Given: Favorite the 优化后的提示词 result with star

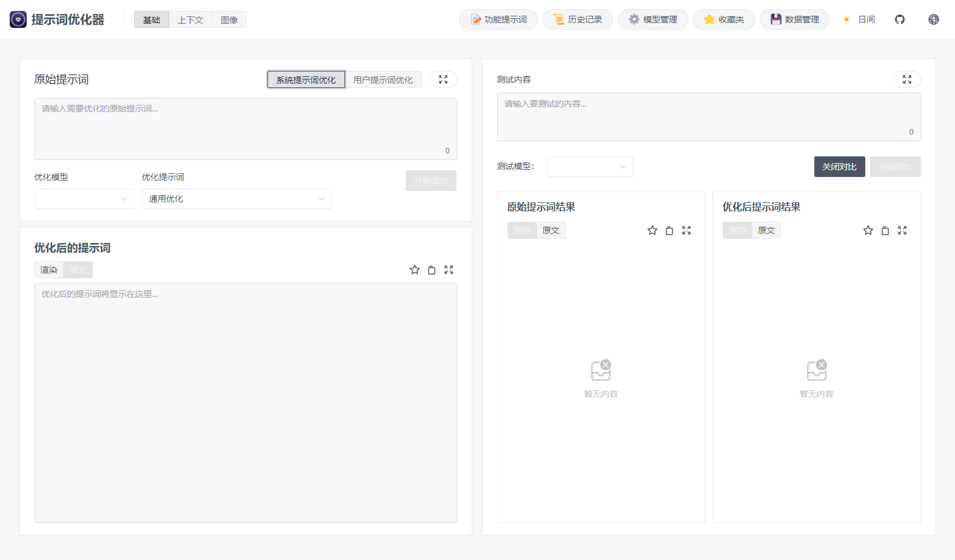Looking at the screenshot, I should tap(415, 270).
